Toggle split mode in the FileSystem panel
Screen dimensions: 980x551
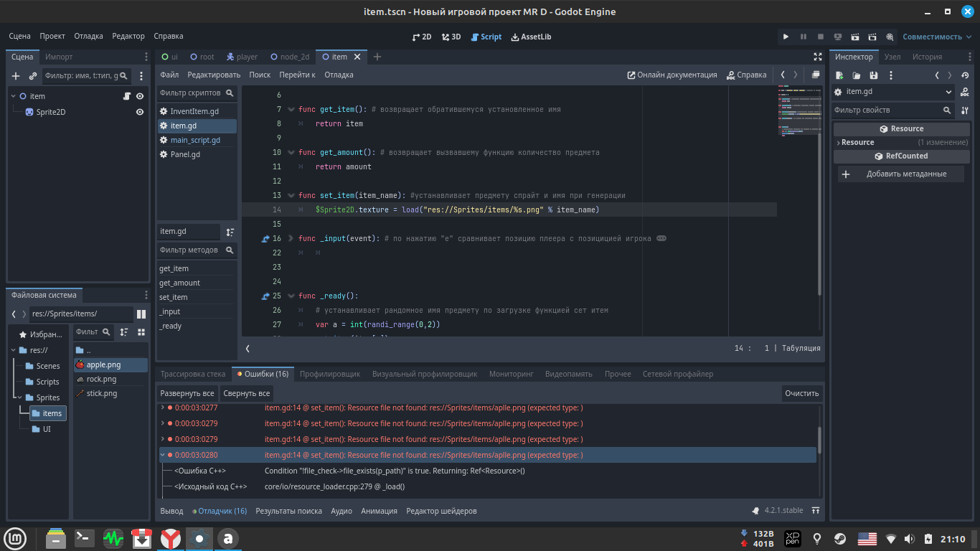click(141, 314)
